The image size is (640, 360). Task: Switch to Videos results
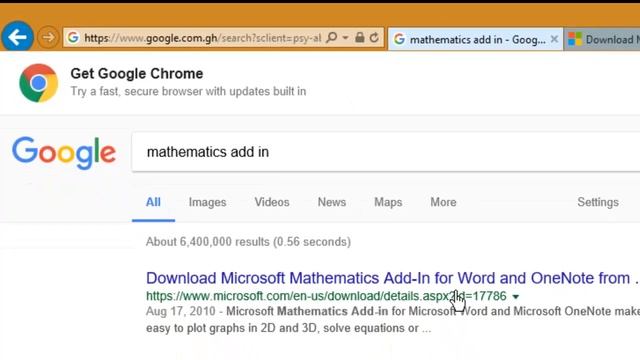(x=272, y=202)
